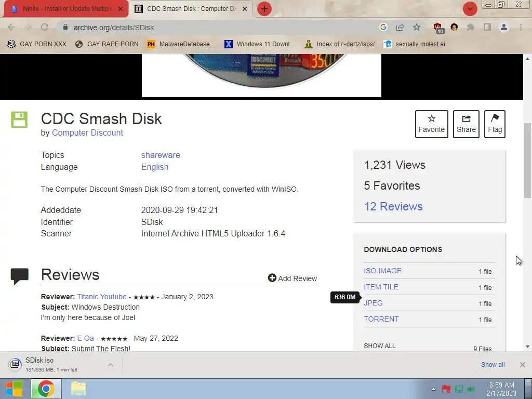
Task: Show all downloads
Action: click(493, 364)
